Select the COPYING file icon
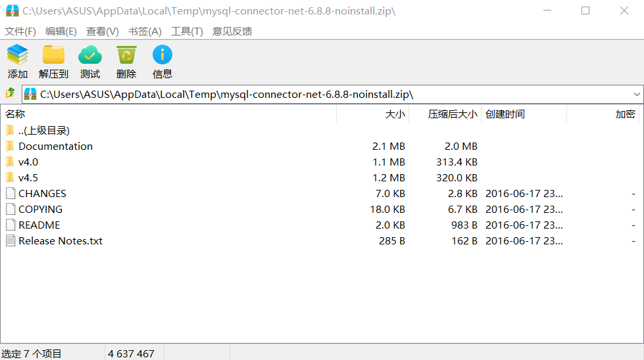The image size is (644, 360). (x=11, y=209)
